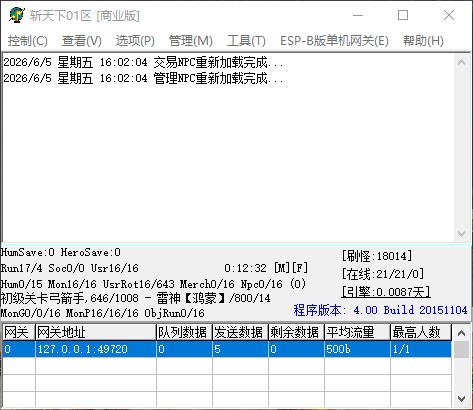Click the gateway table scroll-down arrow

462,398
